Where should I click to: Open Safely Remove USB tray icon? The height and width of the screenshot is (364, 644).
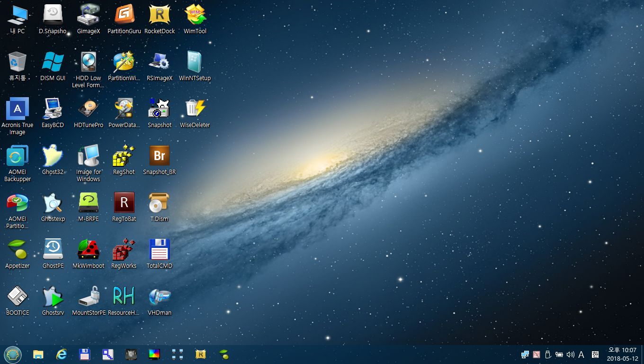548,355
